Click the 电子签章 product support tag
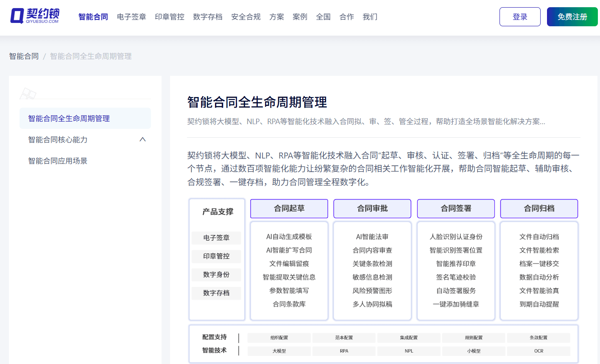The height and width of the screenshot is (364, 600). coord(216,238)
